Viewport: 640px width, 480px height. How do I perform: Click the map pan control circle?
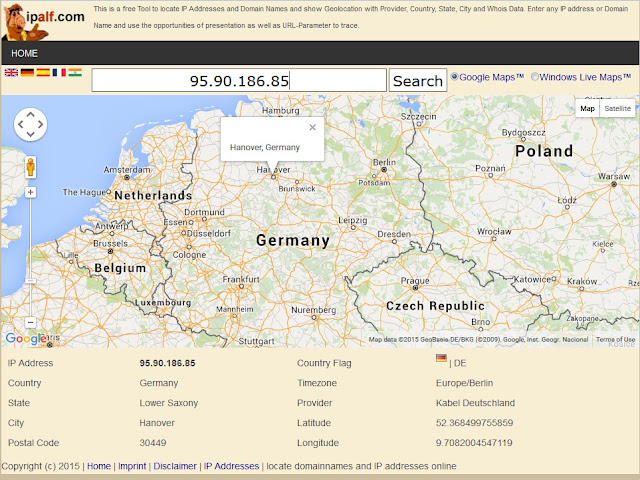(x=31, y=124)
